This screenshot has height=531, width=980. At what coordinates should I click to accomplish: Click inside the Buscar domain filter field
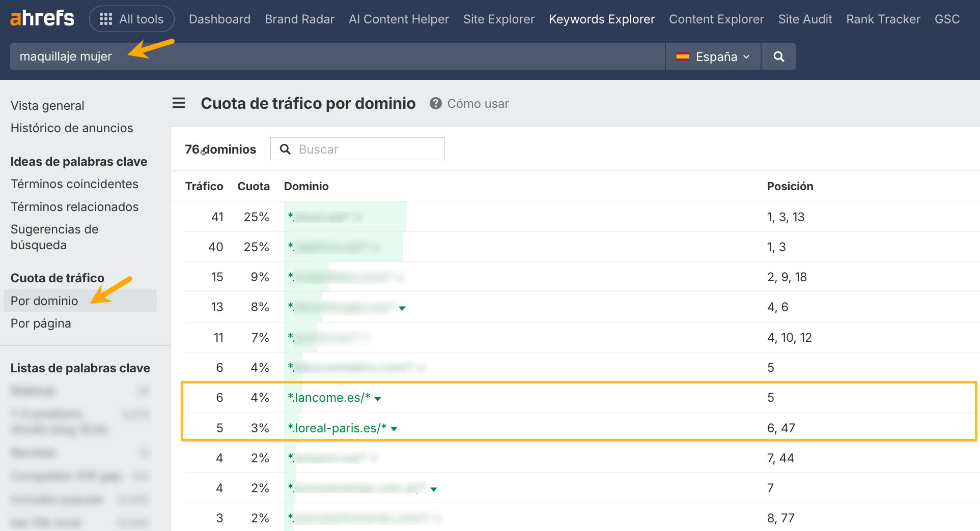click(367, 149)
